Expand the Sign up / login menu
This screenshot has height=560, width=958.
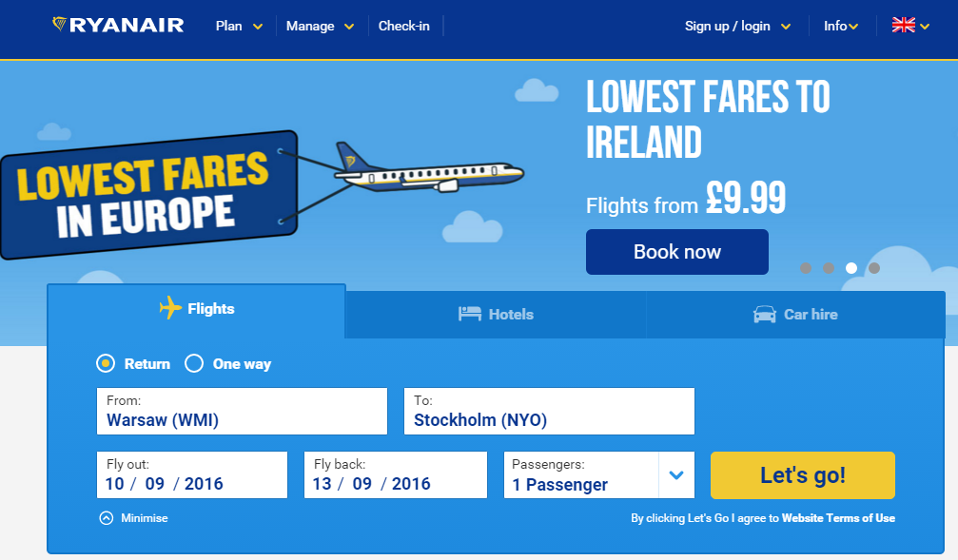click(x=737, y=27)
